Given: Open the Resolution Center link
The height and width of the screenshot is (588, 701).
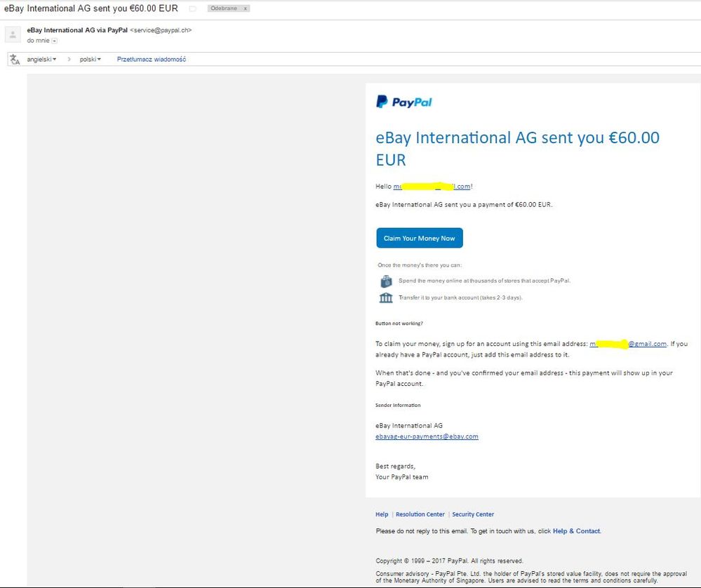Looking at the screenshot, I should 420,514.
